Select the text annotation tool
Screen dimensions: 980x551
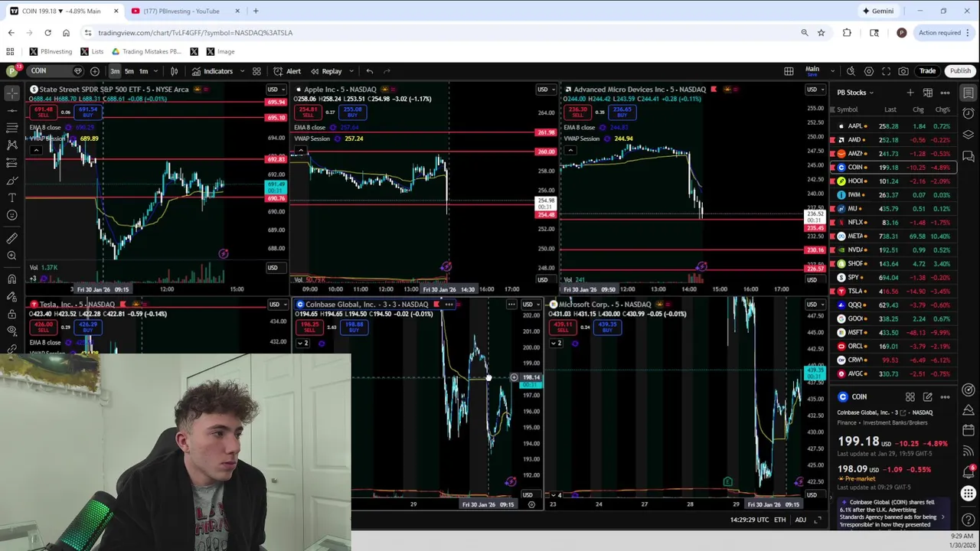point(12,198)
